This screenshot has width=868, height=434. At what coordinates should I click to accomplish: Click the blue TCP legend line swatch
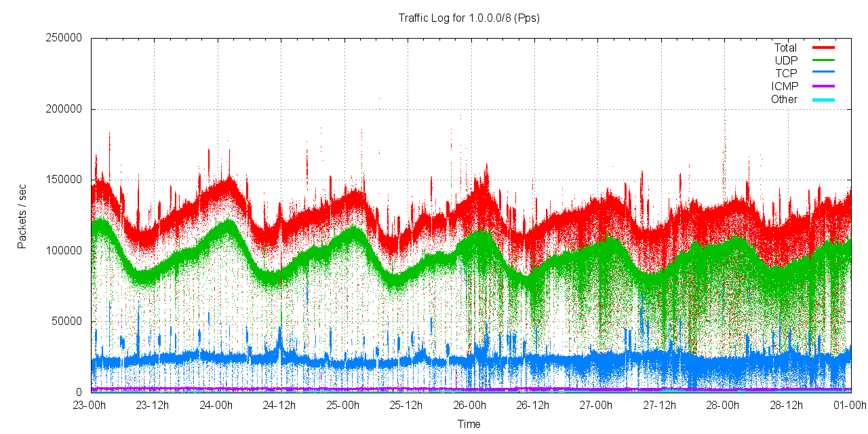(823, 73)
